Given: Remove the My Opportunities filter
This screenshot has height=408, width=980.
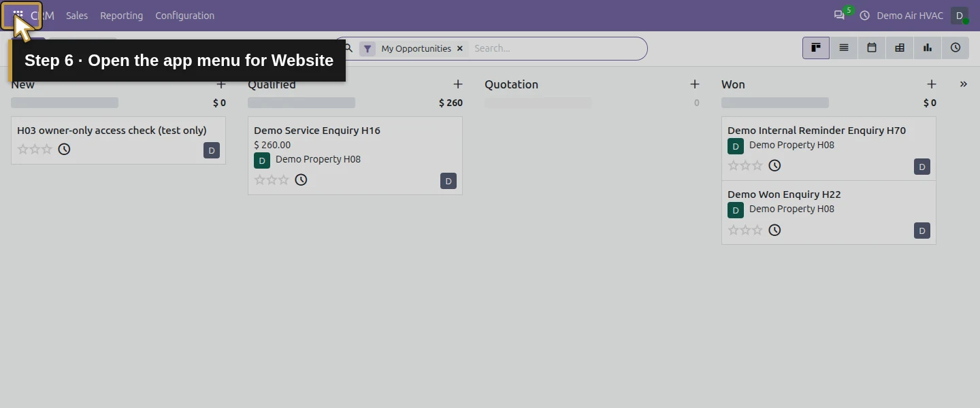Looking at the screenshot, I should pos(459,48).
